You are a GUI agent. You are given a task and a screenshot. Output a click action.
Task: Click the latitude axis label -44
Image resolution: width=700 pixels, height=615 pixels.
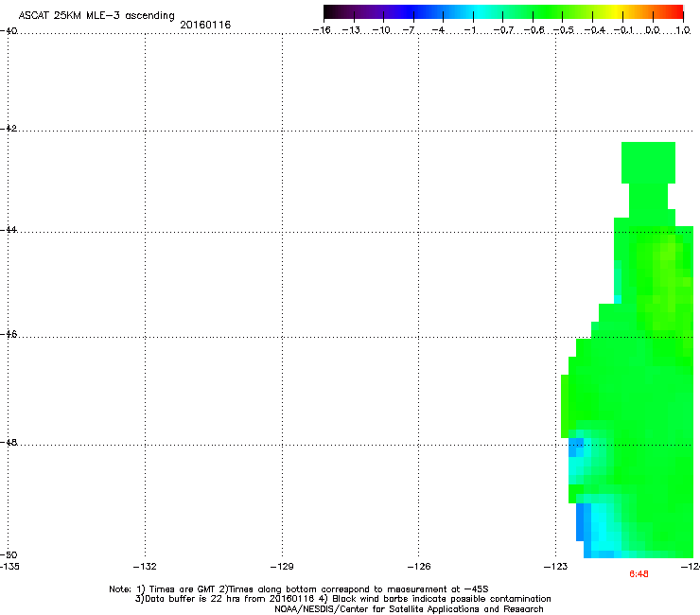(9, 230)
